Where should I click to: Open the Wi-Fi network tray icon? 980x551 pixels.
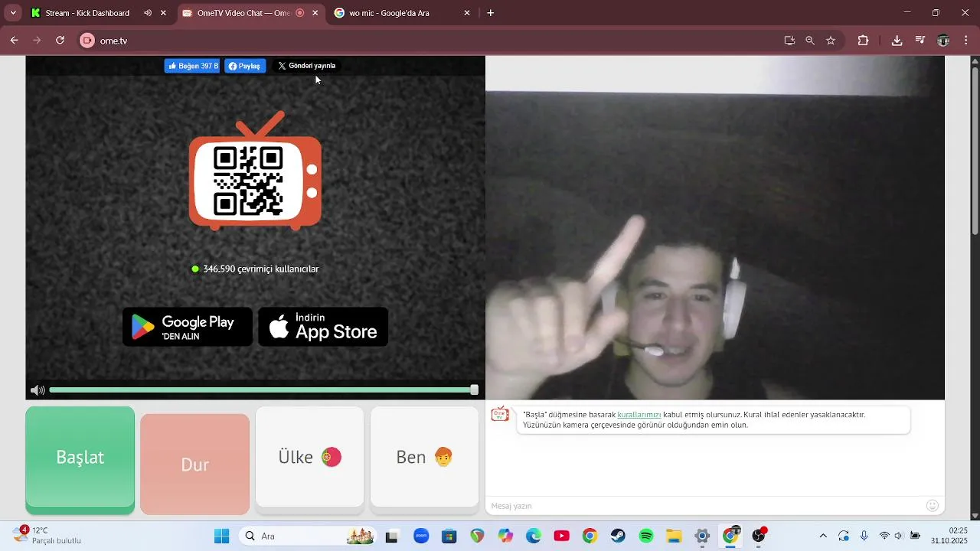884,536
